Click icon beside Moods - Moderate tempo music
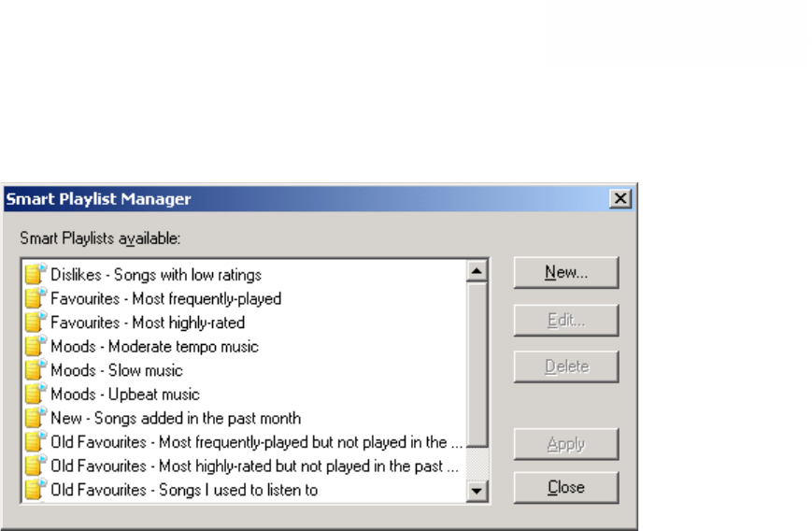The image size is (812, 531). (x=36, y=346)
